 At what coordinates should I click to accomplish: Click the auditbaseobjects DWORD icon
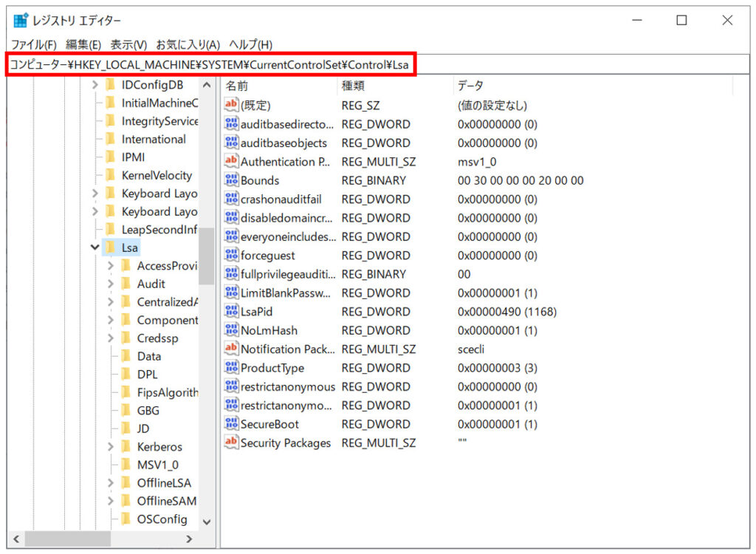point(231,143)
